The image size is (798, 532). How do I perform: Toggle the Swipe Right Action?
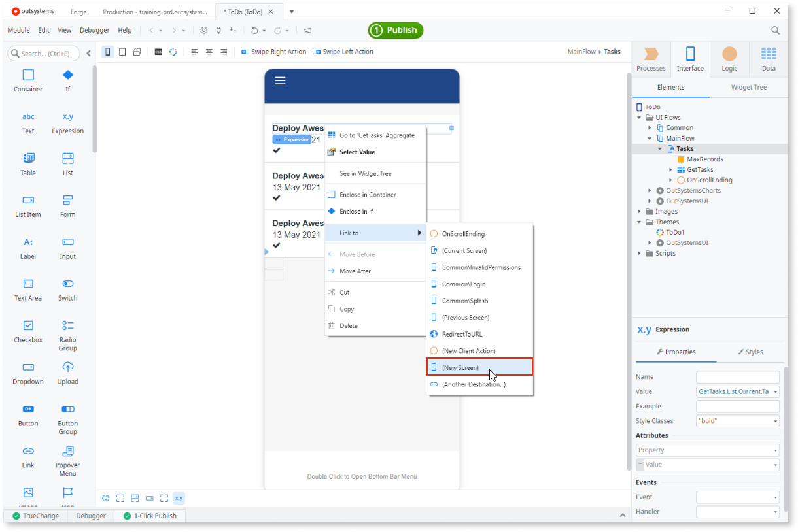coord(273,51)
